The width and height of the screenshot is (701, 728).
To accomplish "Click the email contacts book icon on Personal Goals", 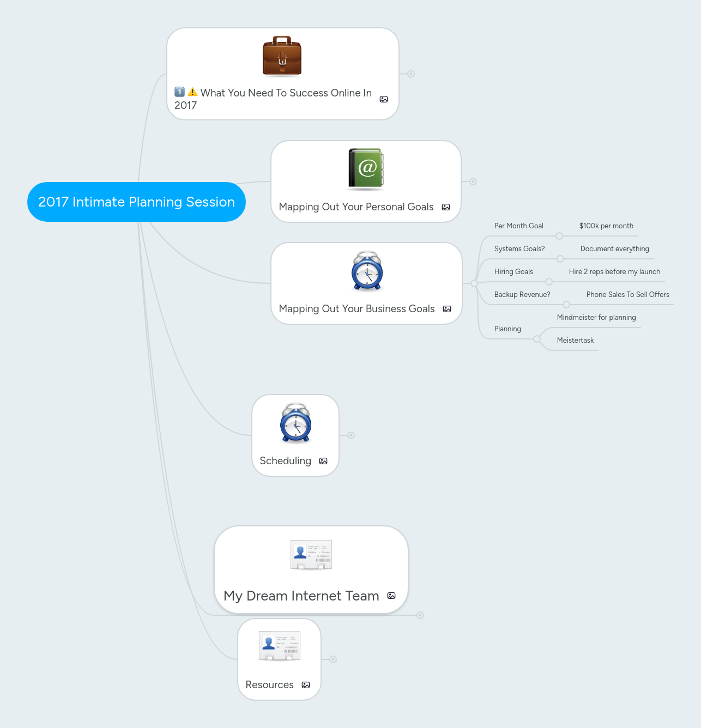I will point(365,168).
